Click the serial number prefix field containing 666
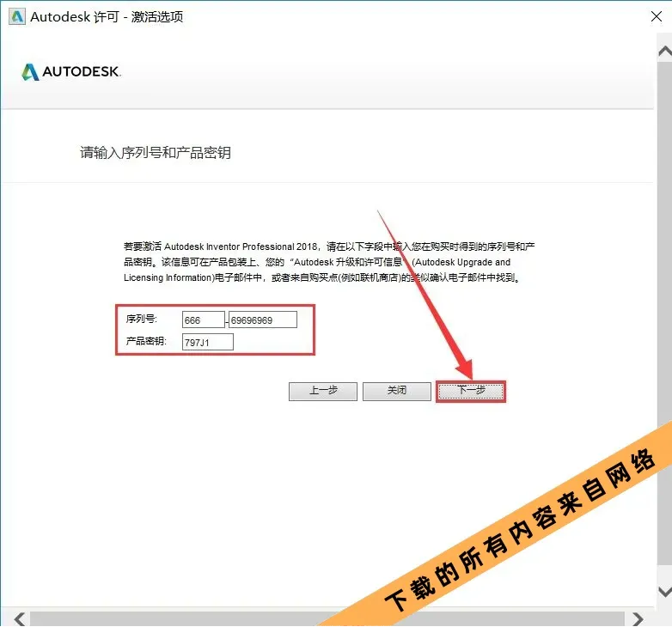 [x=203, y=320]
